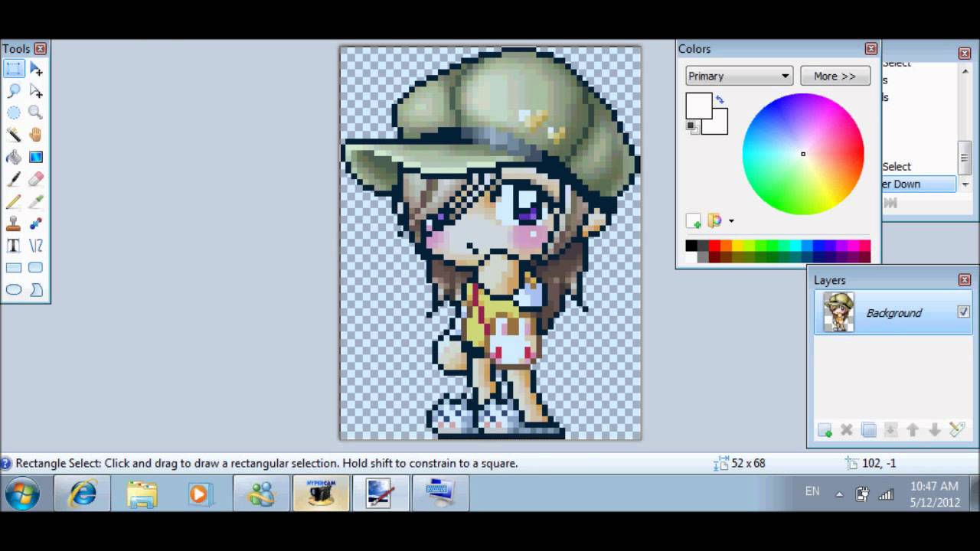Image resolution: width=980 pixels, height=551 pixels.
Task: Open Windows Start menu
Action: pyautogui.click(x=22, y=494)
